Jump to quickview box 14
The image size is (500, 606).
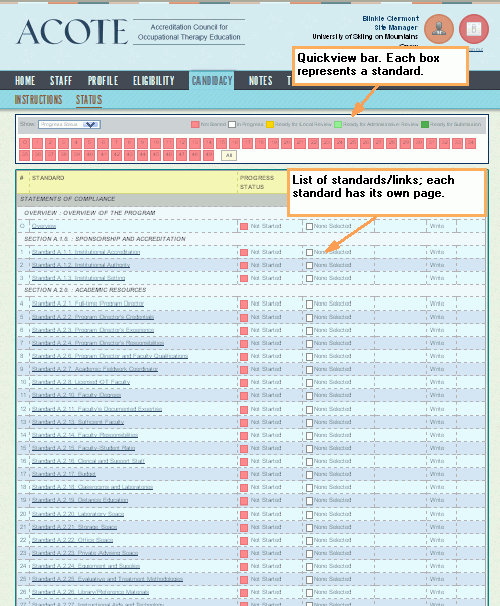(x=208, y=143)
